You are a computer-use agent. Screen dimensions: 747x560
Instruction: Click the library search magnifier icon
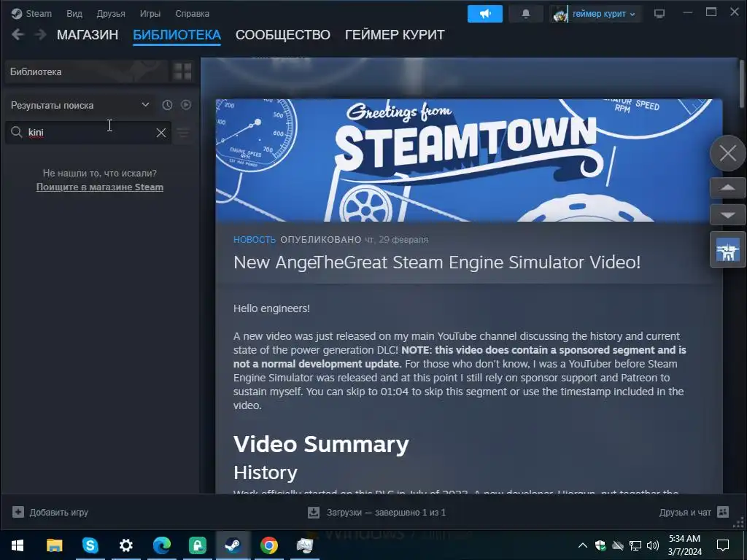tap(17, 132)
